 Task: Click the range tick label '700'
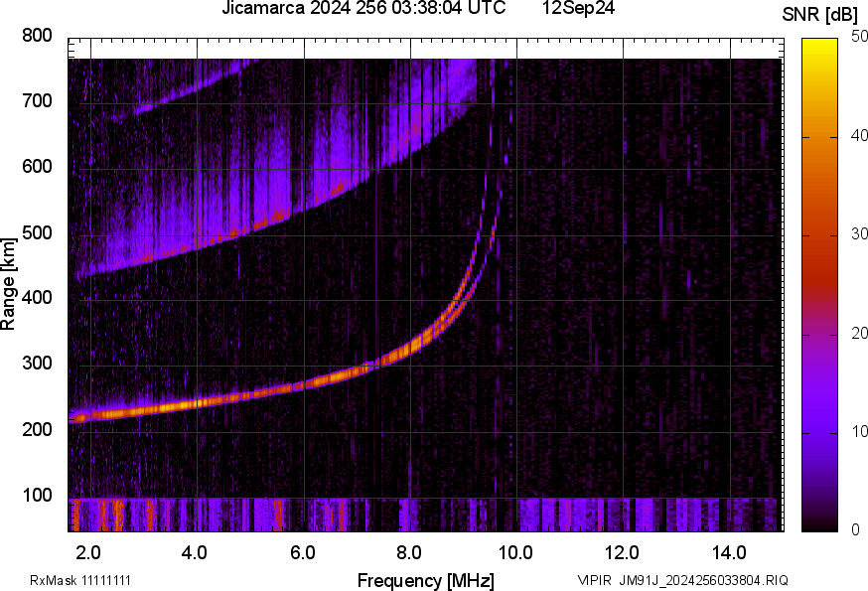37,100
